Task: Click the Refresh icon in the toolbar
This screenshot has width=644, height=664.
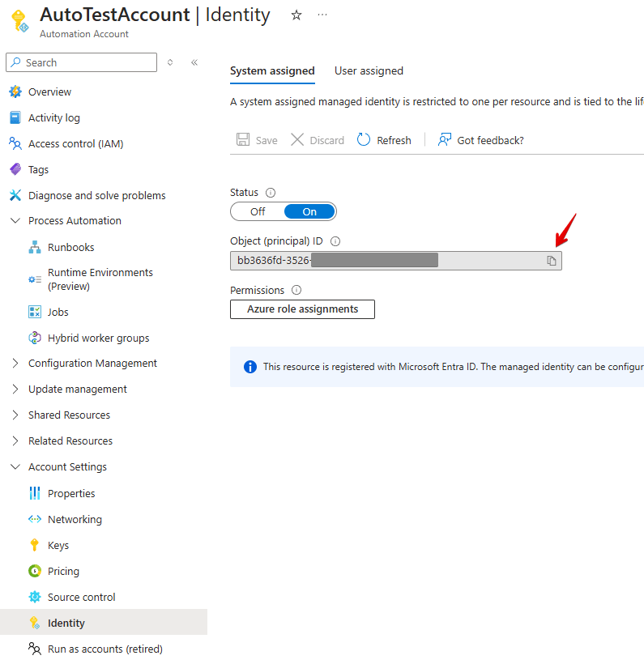Action: [x=364, y=140]
